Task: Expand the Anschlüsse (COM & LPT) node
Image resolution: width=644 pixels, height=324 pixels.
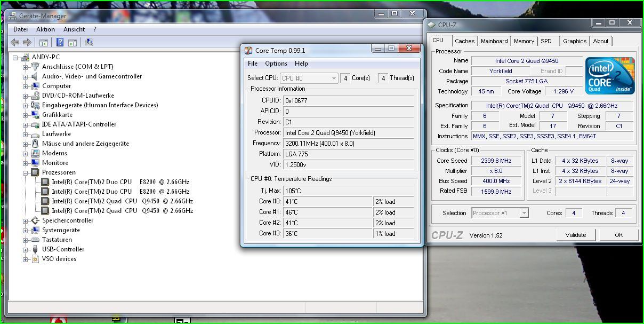Action: [25, 67]
